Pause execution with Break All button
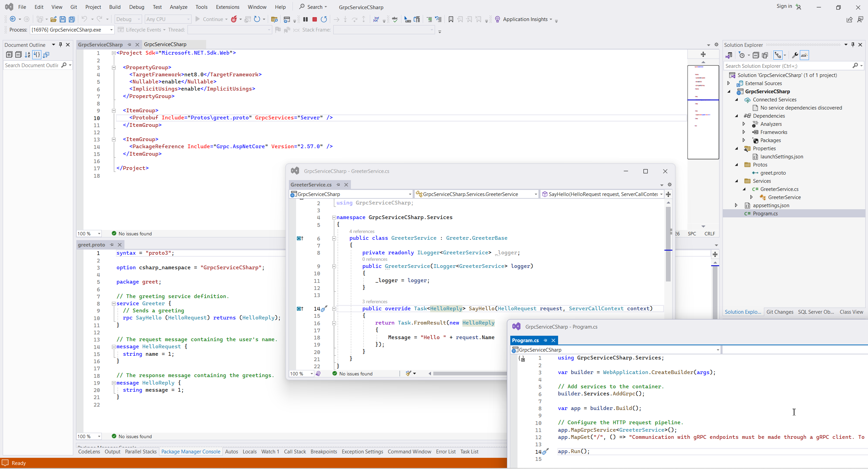Viewport: 868px width, 469px height. click(305, 19)
